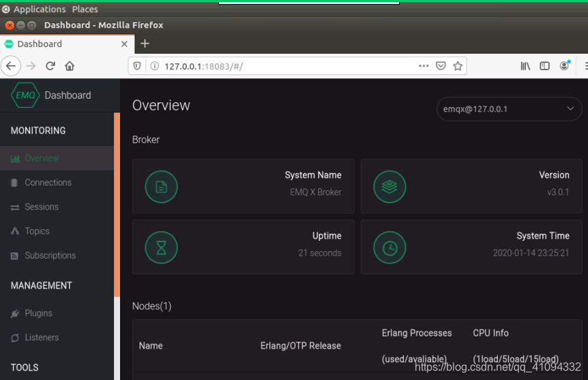
Task: Click the 'Nodes(1)' heading
Action: 152,306
